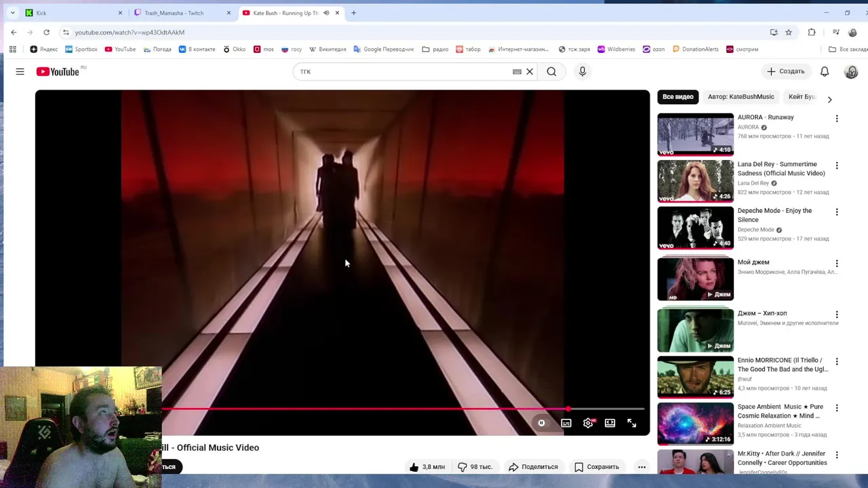Open the apps grid in bookmarks bar
The width and height of the screenshot is (868, 488).
(12, 49)
